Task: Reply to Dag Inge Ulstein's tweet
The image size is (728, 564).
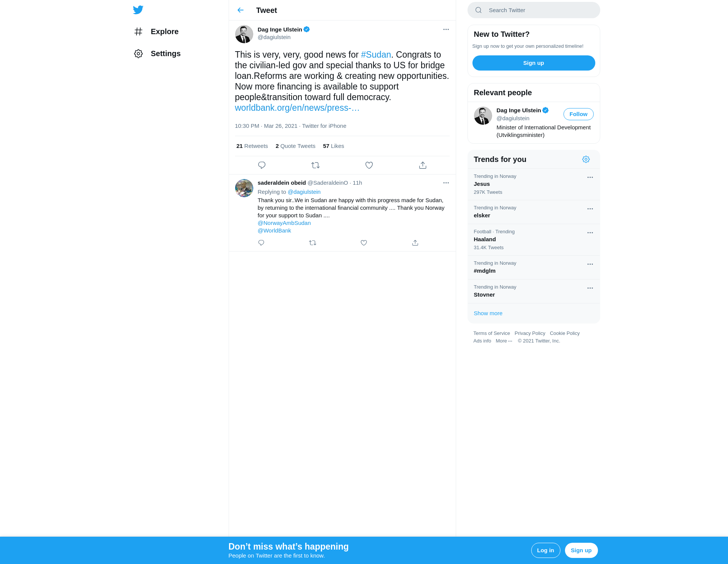Action: pos(262,165)
